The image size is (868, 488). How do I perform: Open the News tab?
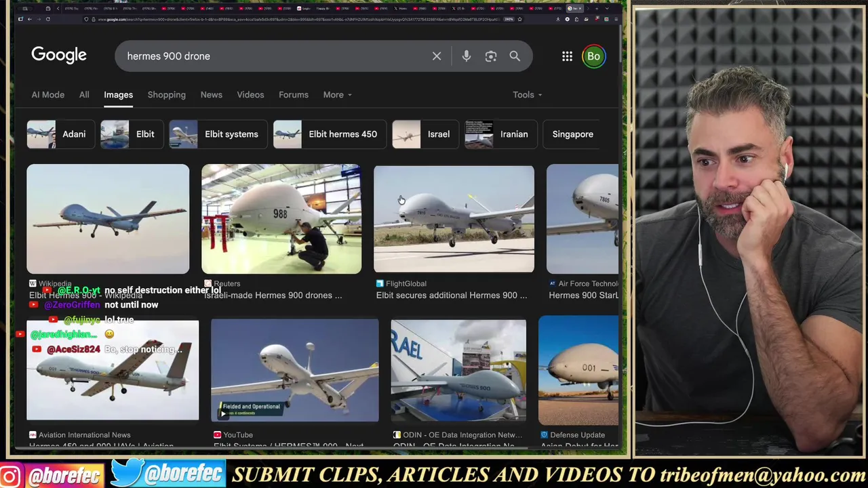211,95
